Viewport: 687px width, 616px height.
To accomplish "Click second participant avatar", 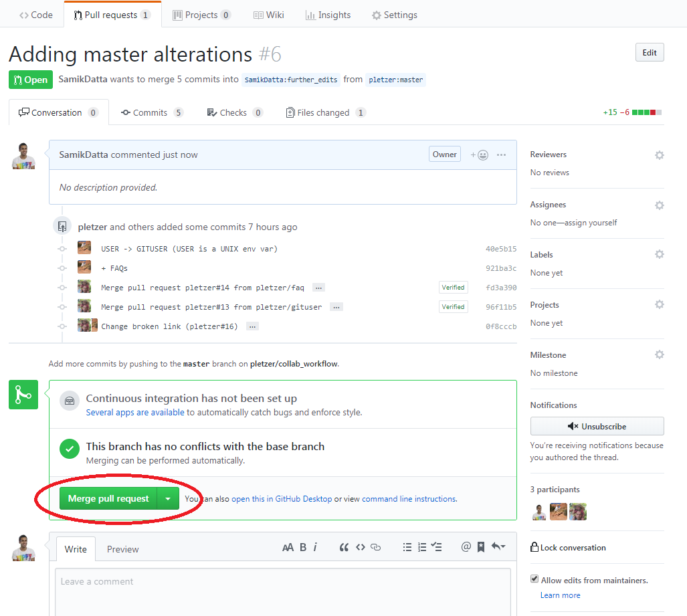I will point(558,512).
